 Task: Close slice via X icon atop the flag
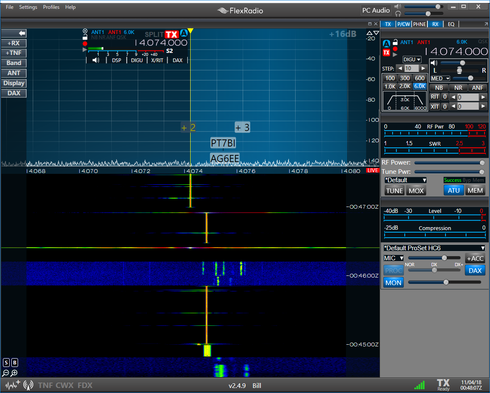85,31
